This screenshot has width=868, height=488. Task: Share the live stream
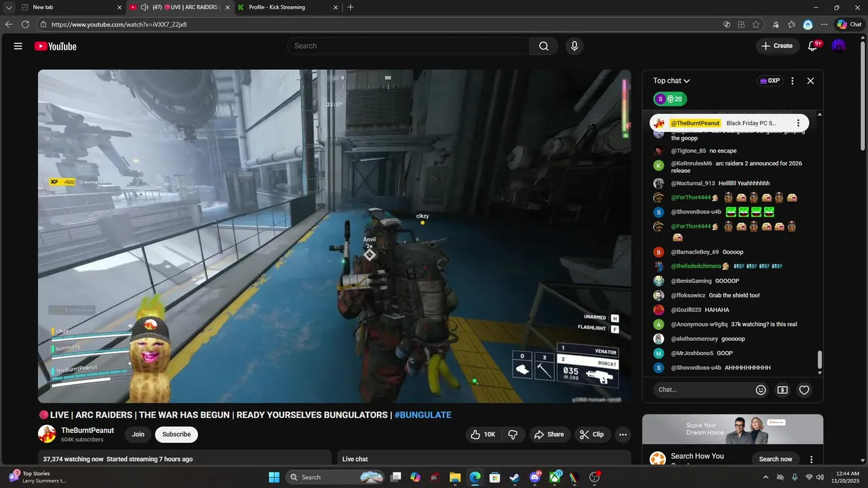(549, 434)
